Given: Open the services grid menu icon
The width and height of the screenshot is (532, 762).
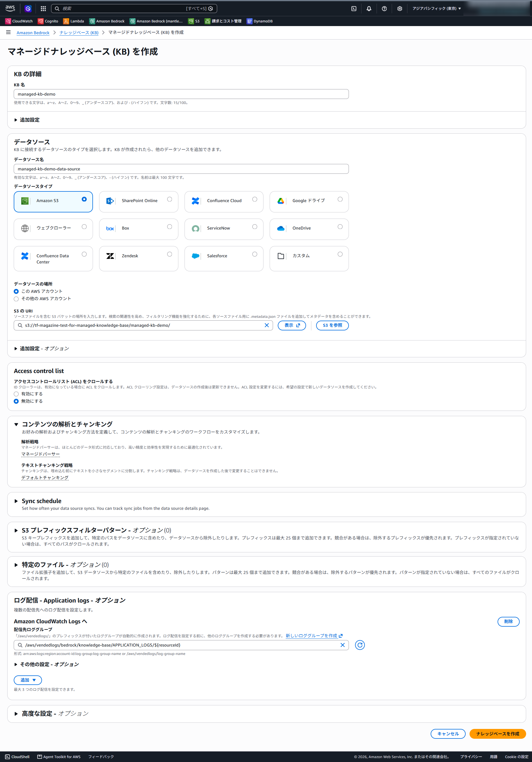Looking at the screenshot, I should (43, 9).
